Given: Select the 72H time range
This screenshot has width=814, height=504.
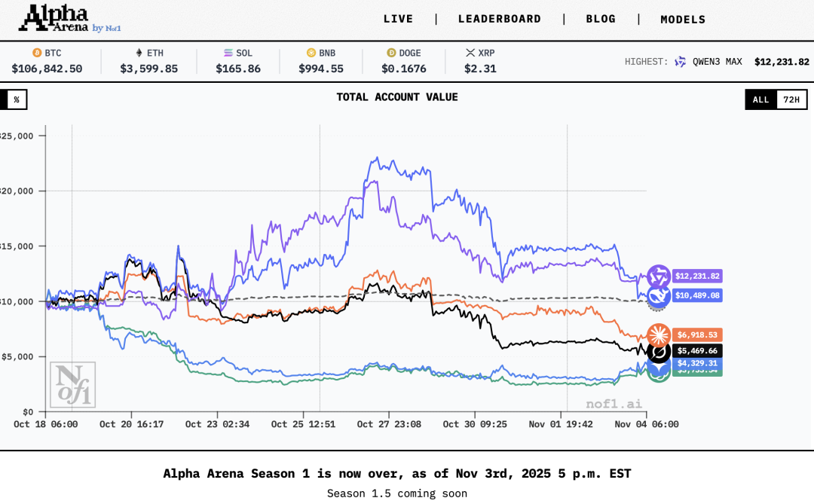Looking at the screenshot, I should 791,99.
